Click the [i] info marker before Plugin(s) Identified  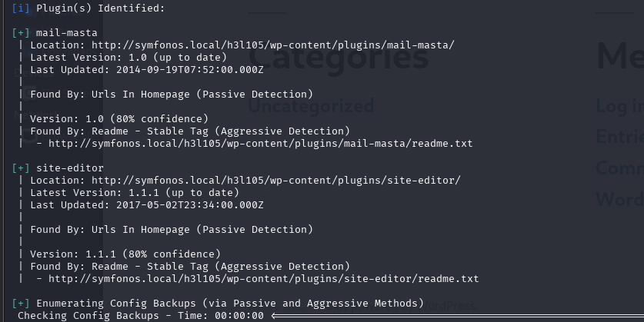pyautogui.click(x=21, y=8)
